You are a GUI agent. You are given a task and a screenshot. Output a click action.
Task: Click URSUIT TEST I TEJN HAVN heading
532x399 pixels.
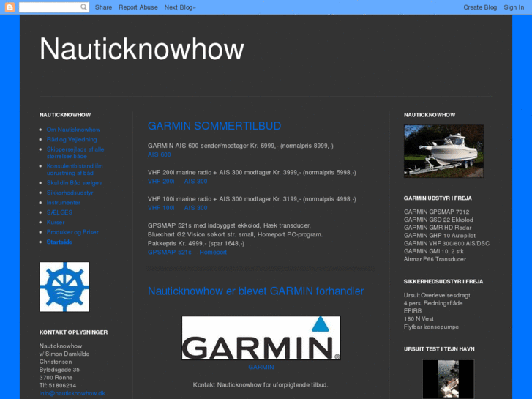point(439,348)
